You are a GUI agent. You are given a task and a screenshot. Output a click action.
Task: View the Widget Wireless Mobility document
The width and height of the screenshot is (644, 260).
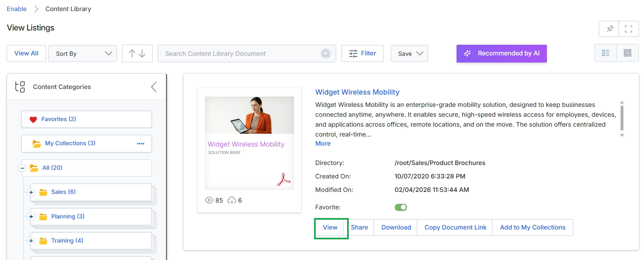pyautogui.click(x=330, y=228)
